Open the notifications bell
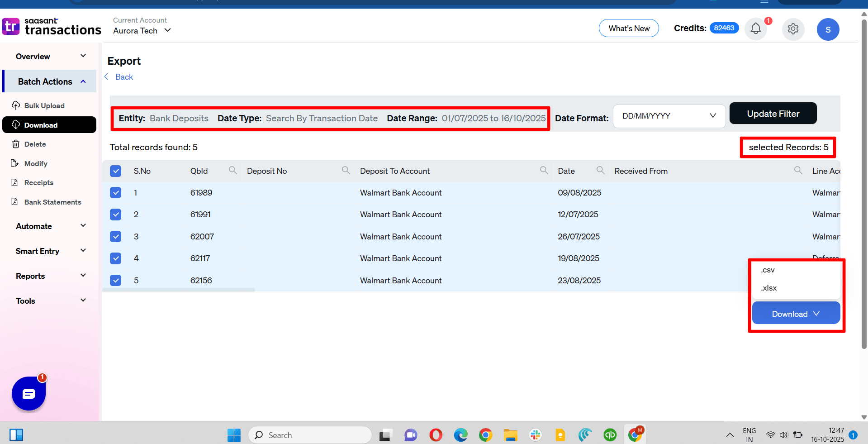 click(x=755, y=28)
